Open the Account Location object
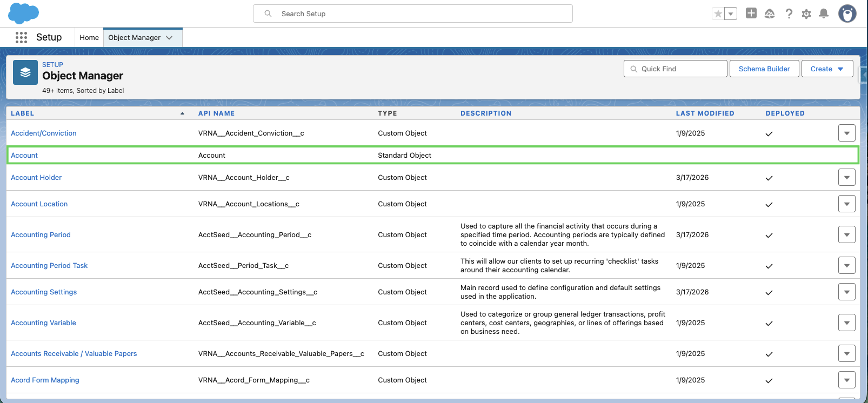The image size is (868, 403). 39,204
